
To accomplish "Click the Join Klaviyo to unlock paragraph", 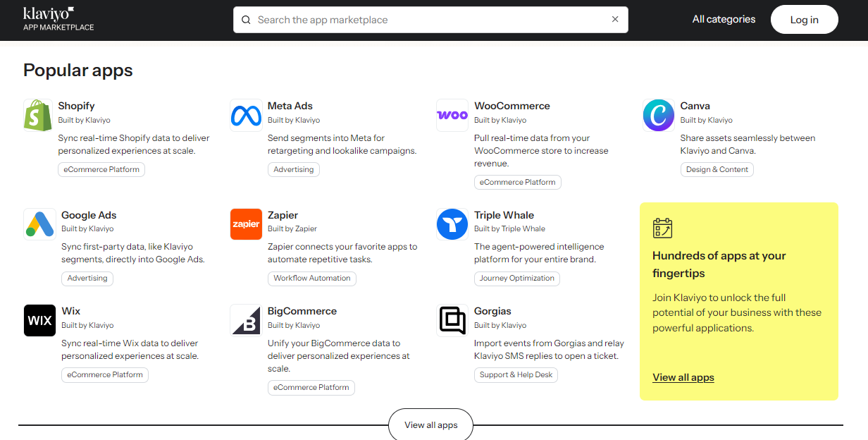I will (x=737, y=313).
